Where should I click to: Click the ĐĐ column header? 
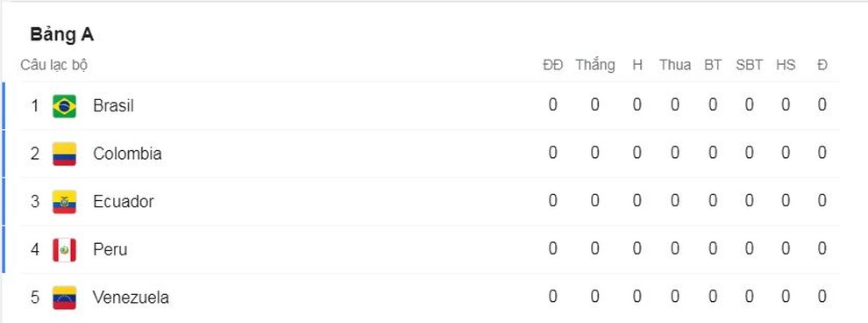click(552, 65)
